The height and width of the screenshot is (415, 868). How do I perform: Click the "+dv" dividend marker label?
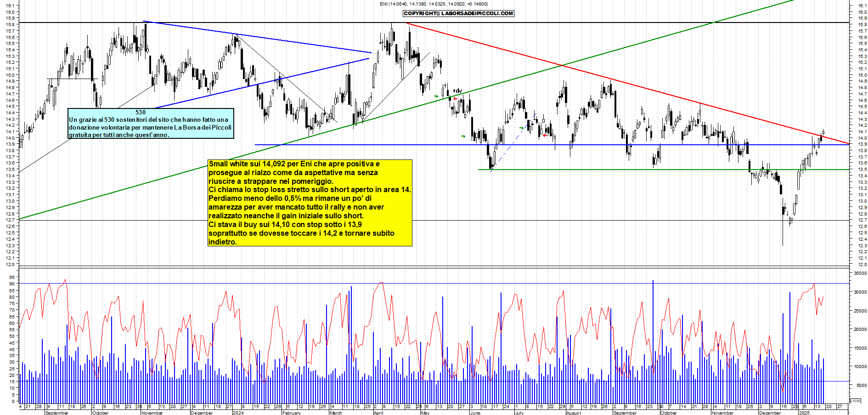[457, 91]
